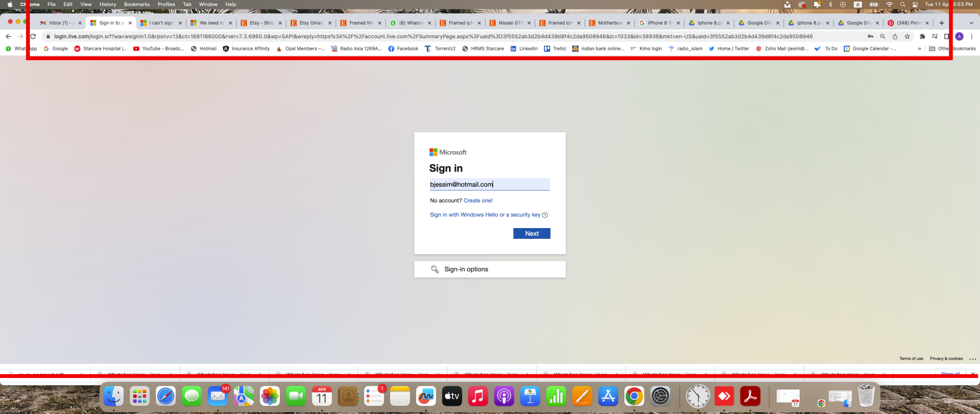Expand hidden bookmarks with the » arrow
The width and height of the screenshot is (980, 414).
coord(919,49)
